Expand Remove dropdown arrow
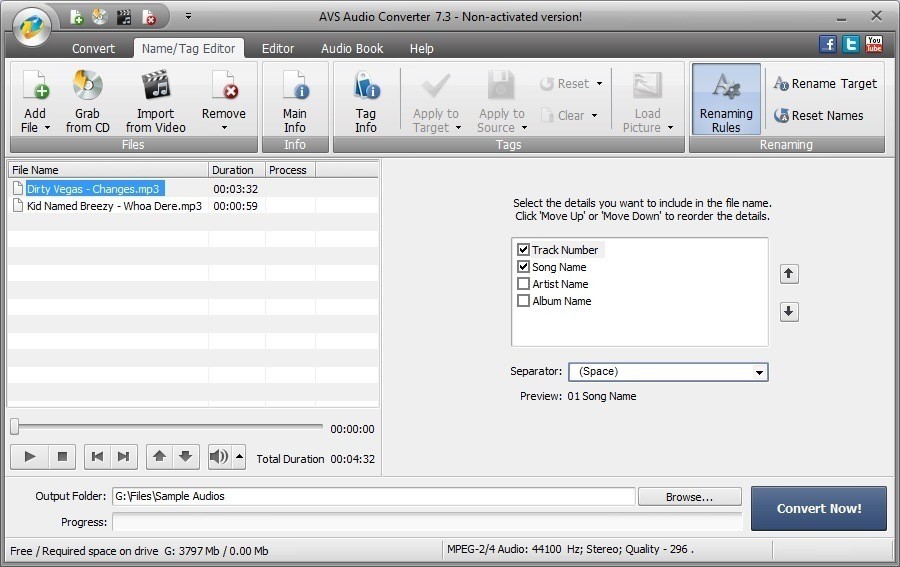The height and width of the screenshot is (567, 900). (x=224, y=128)
